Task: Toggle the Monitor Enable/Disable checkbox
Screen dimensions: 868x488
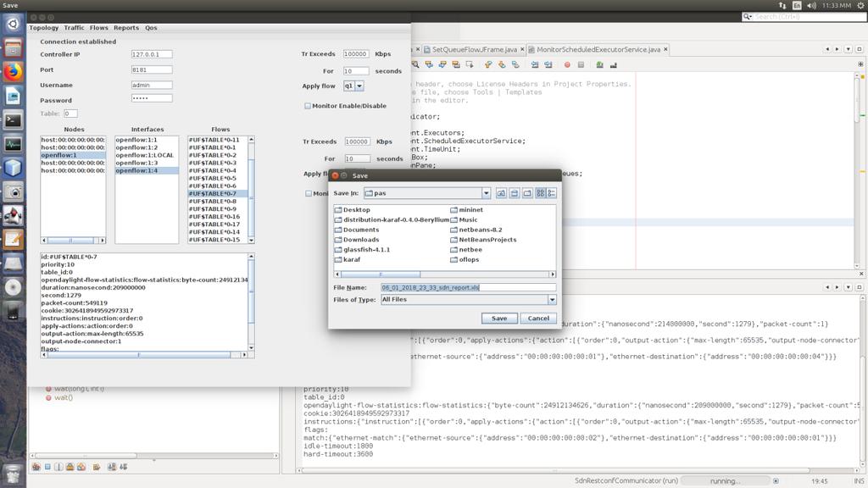Action: pos(308,106)
